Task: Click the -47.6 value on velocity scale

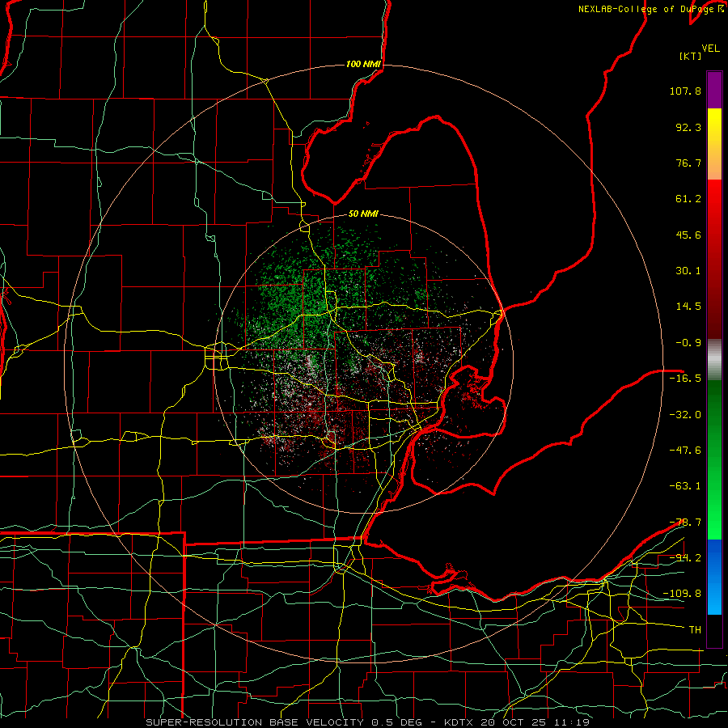Action: pyautogui.click(x=685, y=451)
